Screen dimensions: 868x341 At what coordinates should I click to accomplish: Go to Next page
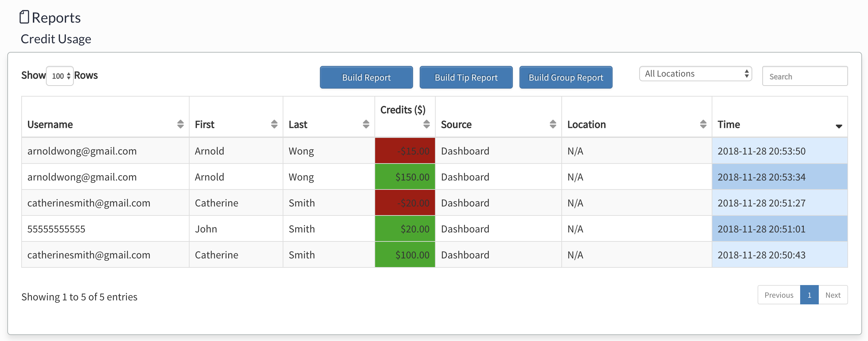click(x=833, y=295)
